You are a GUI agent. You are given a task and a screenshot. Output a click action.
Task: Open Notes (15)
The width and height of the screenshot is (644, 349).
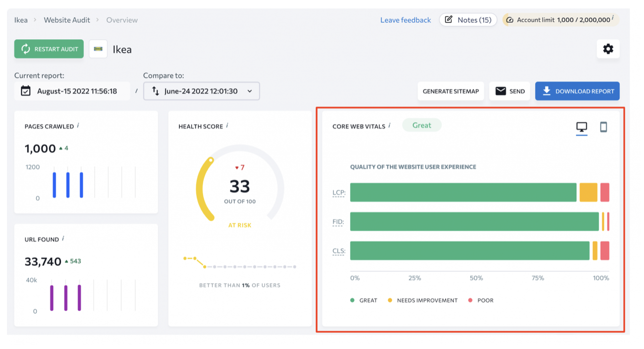468,20
